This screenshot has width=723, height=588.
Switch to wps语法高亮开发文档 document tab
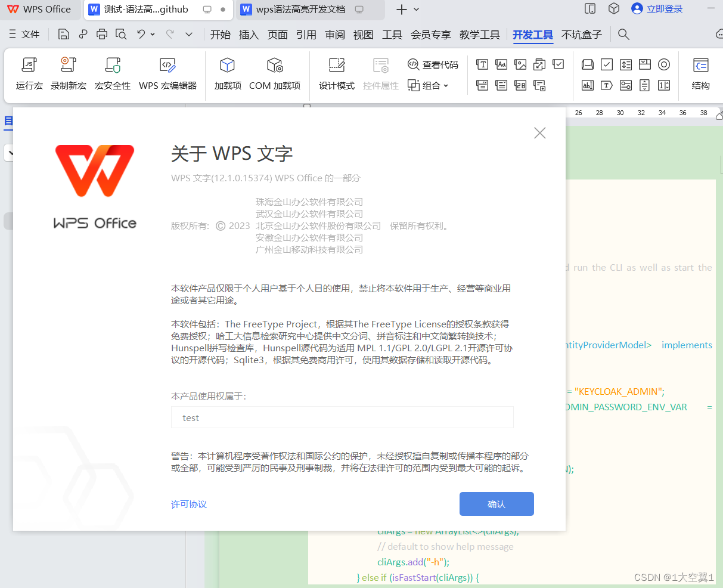click(309, 9)
